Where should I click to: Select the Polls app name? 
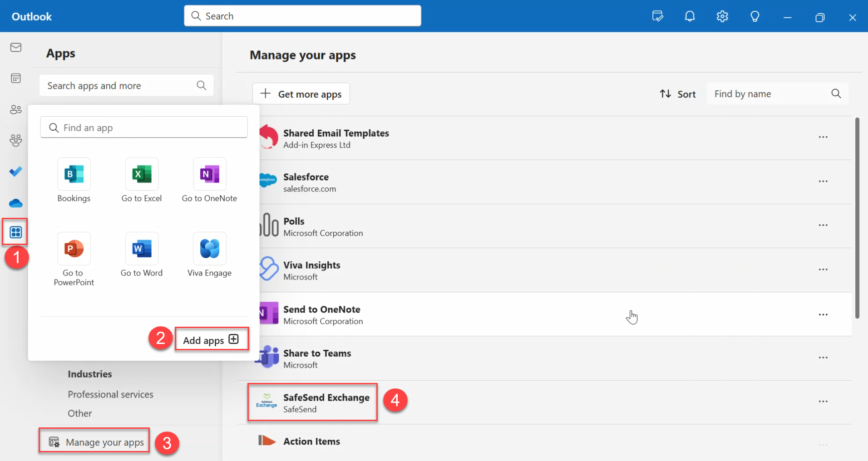(294, 221)
